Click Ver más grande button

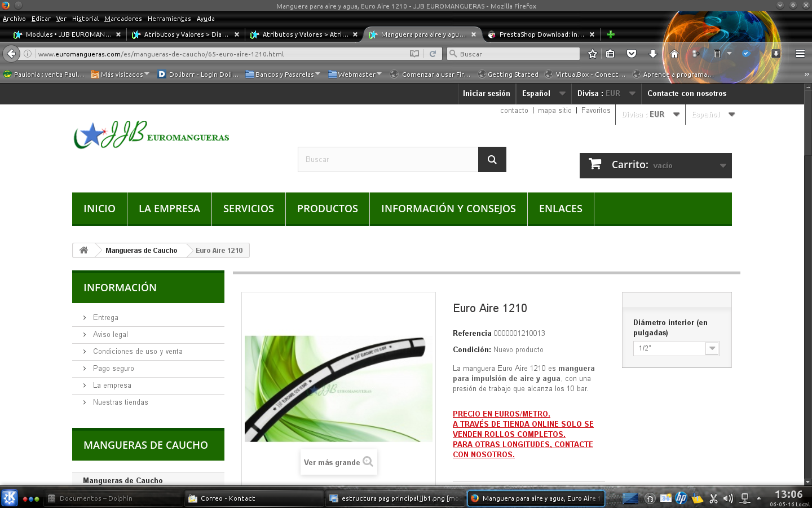[x=338, y=462]
